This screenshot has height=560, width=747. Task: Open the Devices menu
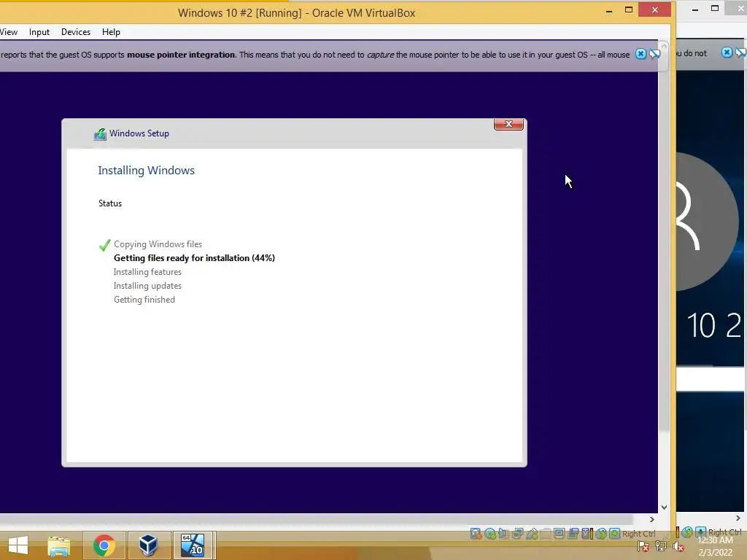coord(76,32)
